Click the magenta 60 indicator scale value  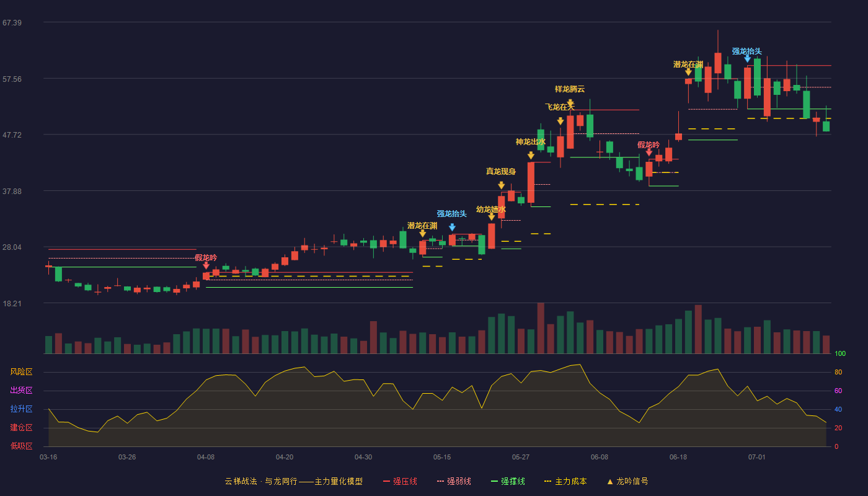(838, 391)
